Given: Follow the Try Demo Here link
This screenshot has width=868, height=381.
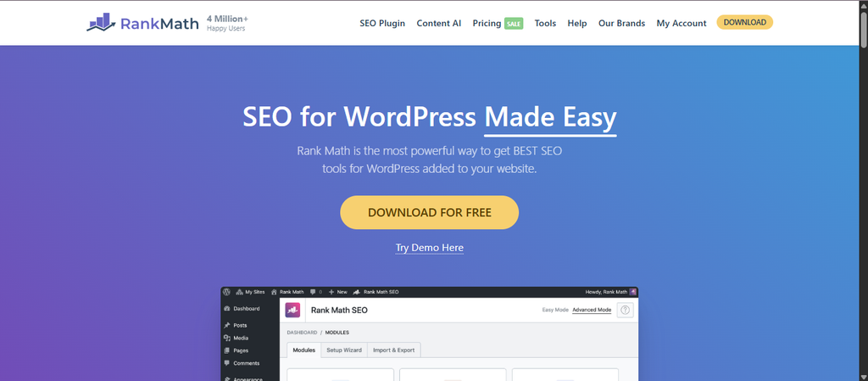Looking at the screenshot, I should (430, 248).
